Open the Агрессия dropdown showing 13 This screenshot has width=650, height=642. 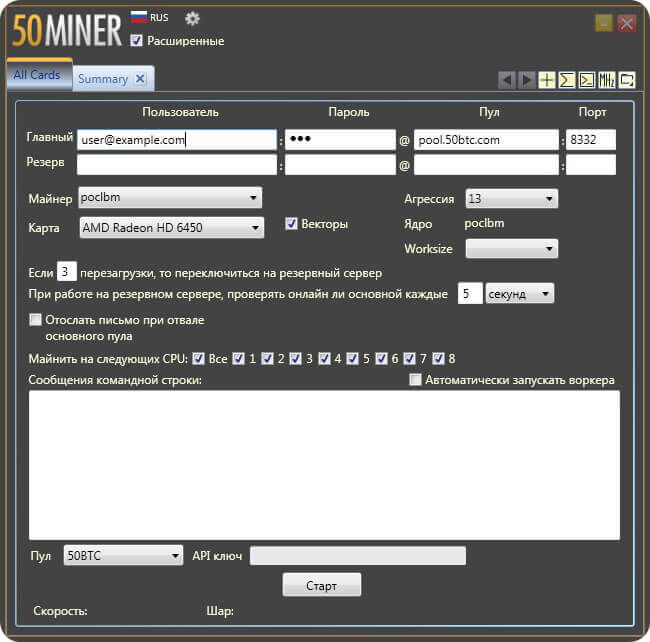(512, 199)
